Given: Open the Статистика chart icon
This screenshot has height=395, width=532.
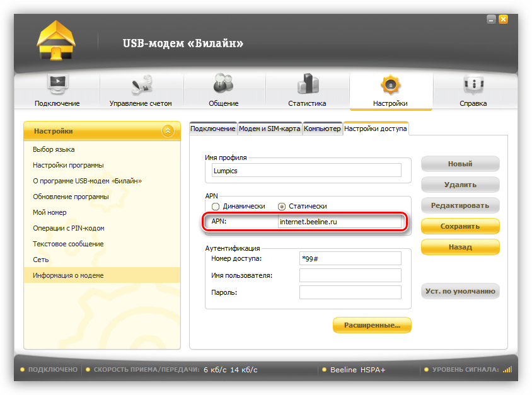Looking at the screenshot, I should pyautogui.click(x=307, y=84).
